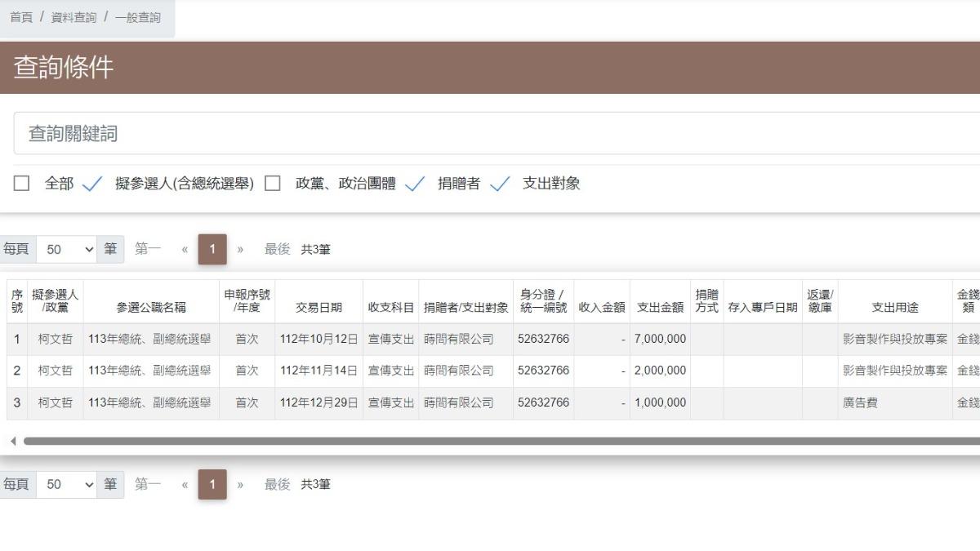Image resolution: width=980 pixels, height=551 pixels.
Task: Uncheck the 捐贈者 checkbox
Action: pos(415,184)
